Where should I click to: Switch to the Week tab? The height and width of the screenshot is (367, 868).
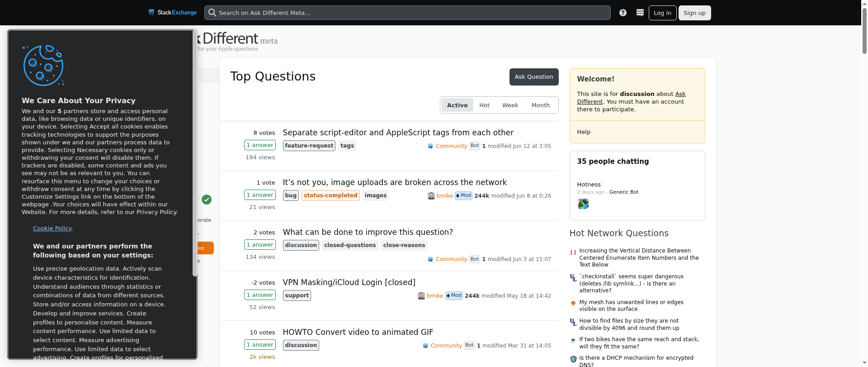point(510,105)
